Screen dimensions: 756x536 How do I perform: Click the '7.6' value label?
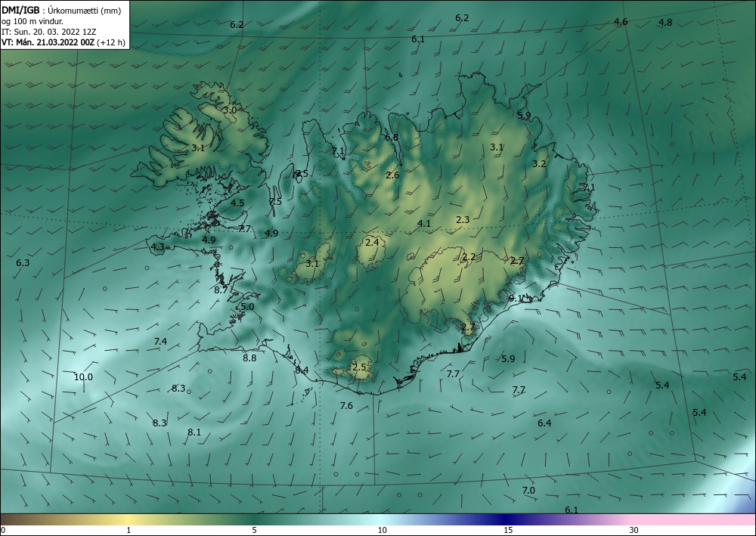click(346, 406)
